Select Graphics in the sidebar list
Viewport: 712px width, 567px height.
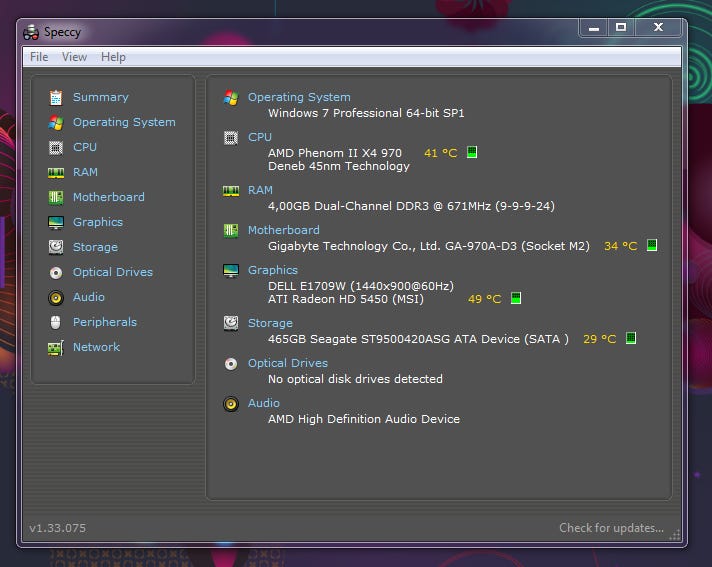click(x=98, y=222)
